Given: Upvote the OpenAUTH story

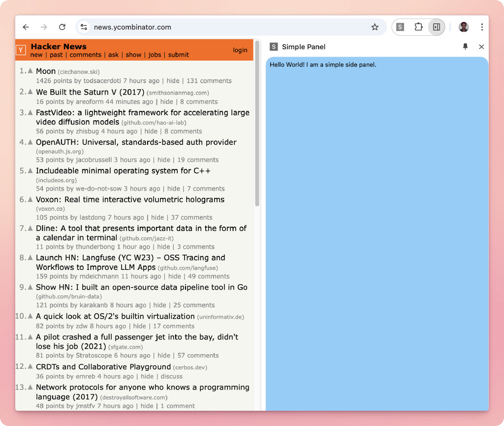Looking at the screenshot, I should [31, 142].
